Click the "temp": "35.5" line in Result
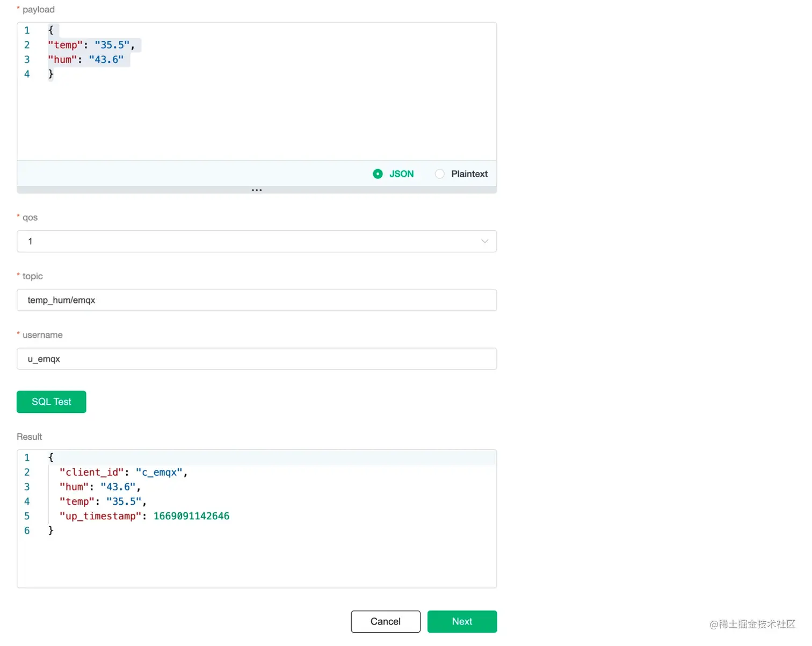812x646 pixels. [103, 502]
